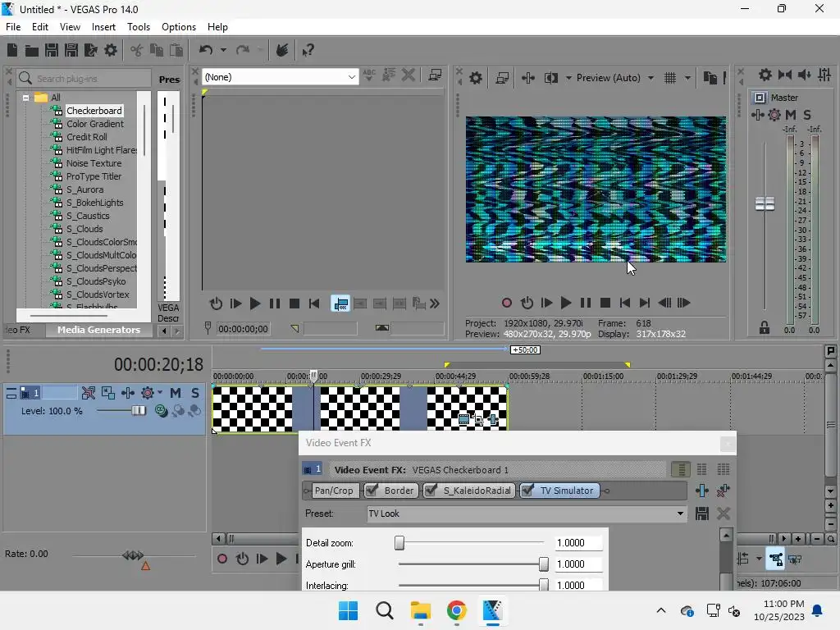Viewport: 840px width, 630px height.
Task: Copy snapshot to clipboard icon in preview
Action: [x=710, y=78]
